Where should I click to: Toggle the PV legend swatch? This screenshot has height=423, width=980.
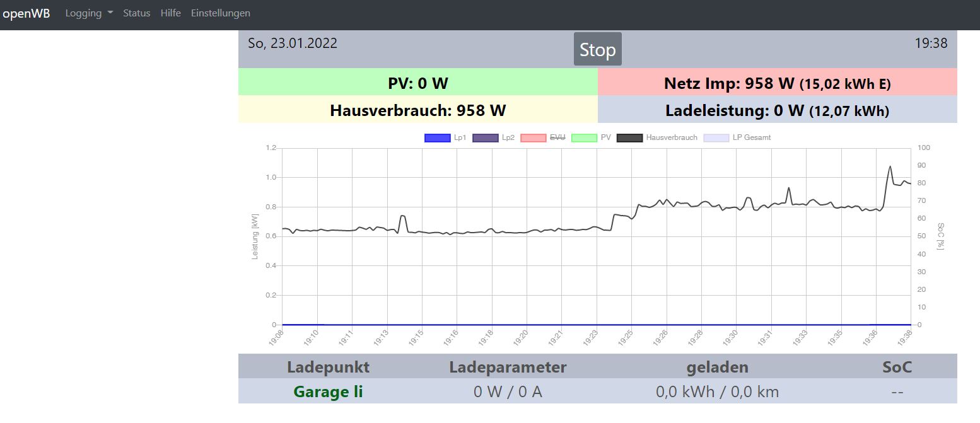coord(584,137)
